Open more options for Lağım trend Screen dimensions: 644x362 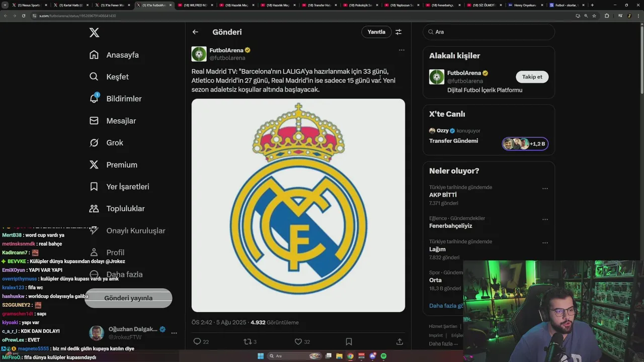coord(545,243)
